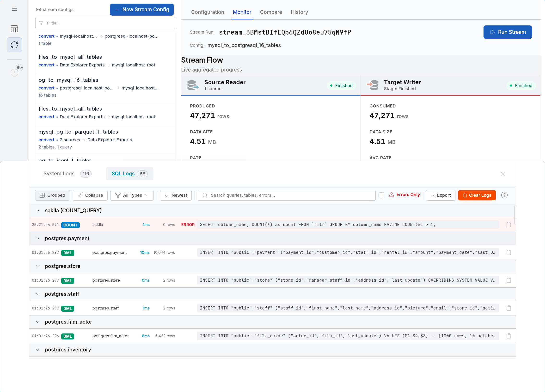545x392 pixels.
Task: Toggle Grouped view for SQL logs
Action: tap(52, 195)
